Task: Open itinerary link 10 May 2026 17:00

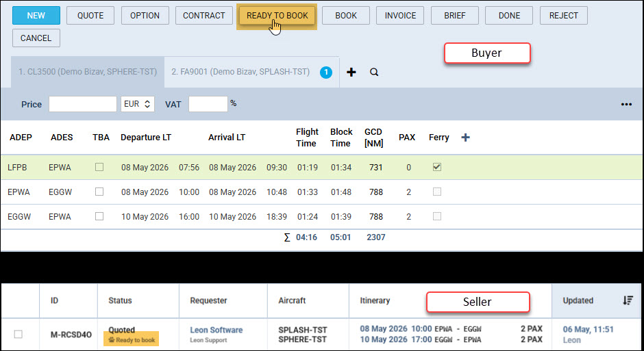Action: (396, 339)
